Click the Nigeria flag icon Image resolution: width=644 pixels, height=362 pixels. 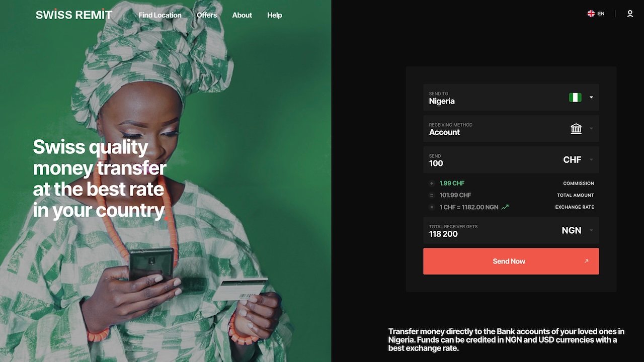[575, 98]
